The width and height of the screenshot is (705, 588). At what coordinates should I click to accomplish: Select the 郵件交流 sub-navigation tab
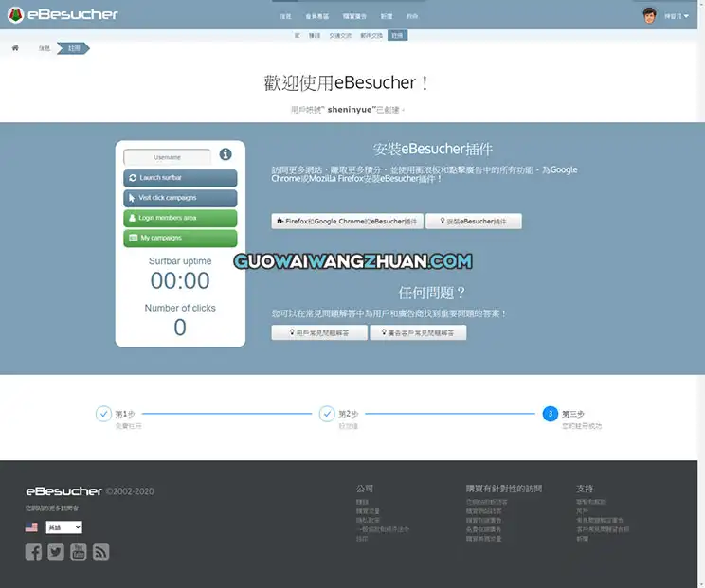point(371,35)
